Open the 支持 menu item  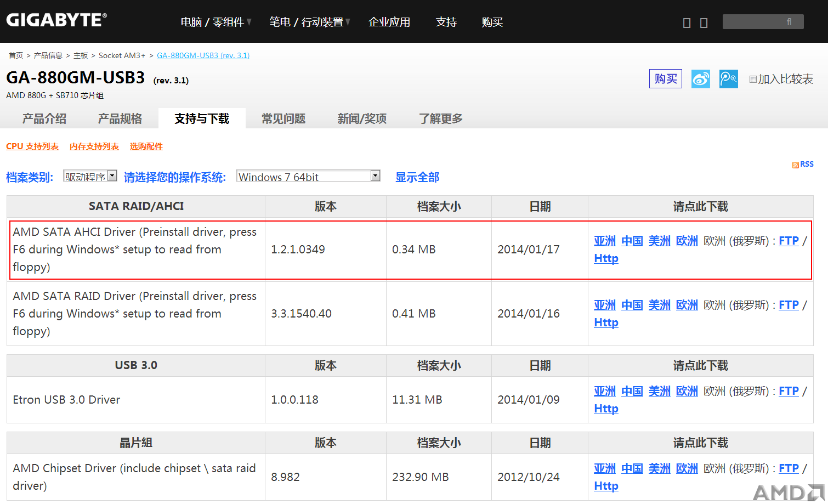coord(446,22)
